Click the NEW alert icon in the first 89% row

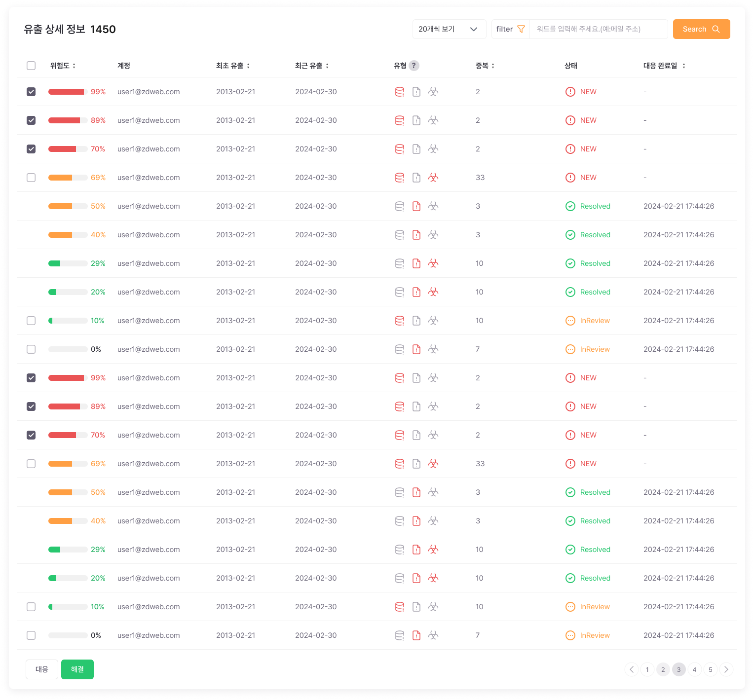570,120
